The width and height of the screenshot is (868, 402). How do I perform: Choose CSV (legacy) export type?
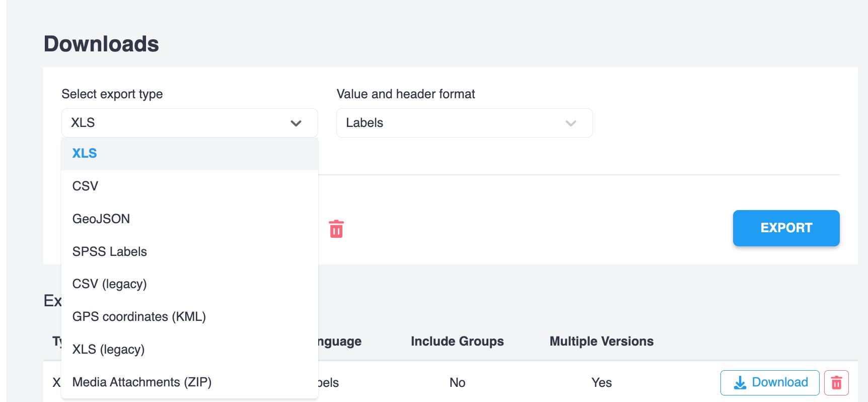point(110,284)
